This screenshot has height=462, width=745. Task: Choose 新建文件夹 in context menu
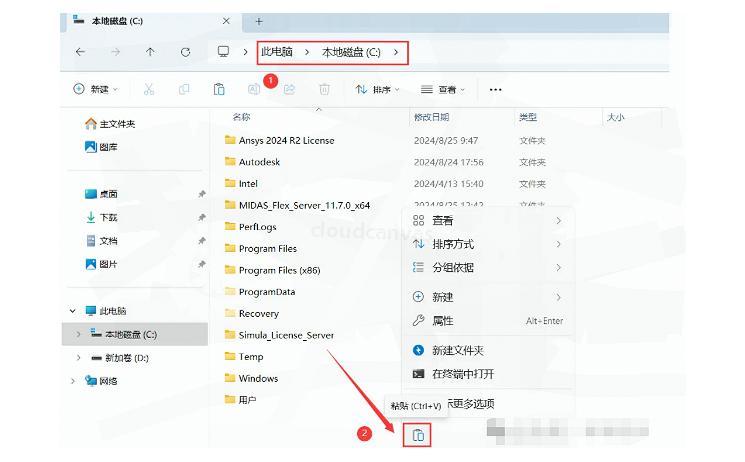[x=487, y=351]
